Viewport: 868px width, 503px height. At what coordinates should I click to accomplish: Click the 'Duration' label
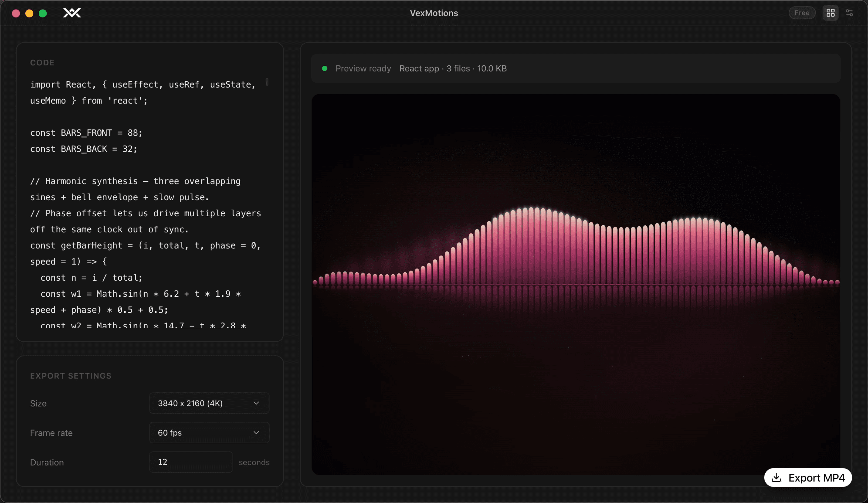pyautogui.click(x=47, y=462)
